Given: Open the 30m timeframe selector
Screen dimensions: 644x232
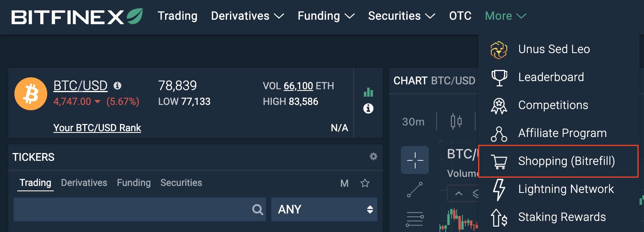Looking at the screenshot, I should pos(413,122).
